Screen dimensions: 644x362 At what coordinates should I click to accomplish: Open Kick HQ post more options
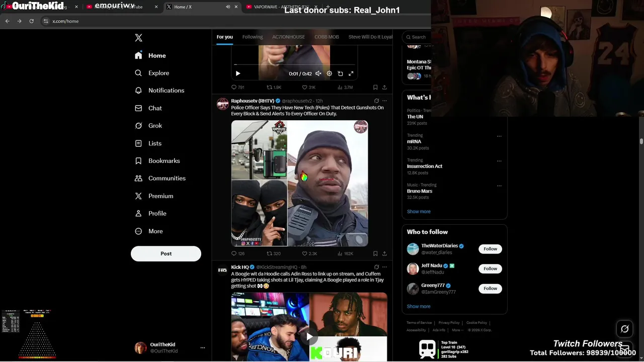click(x=384, y=267)
